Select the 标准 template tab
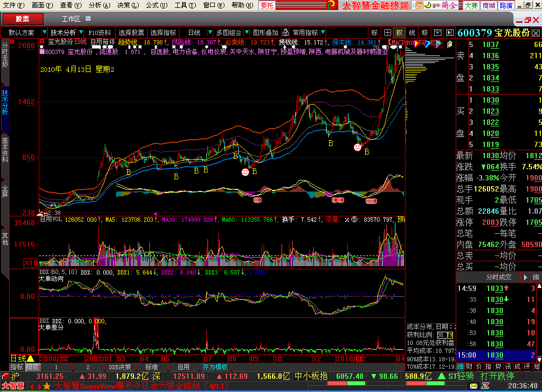 151,367
